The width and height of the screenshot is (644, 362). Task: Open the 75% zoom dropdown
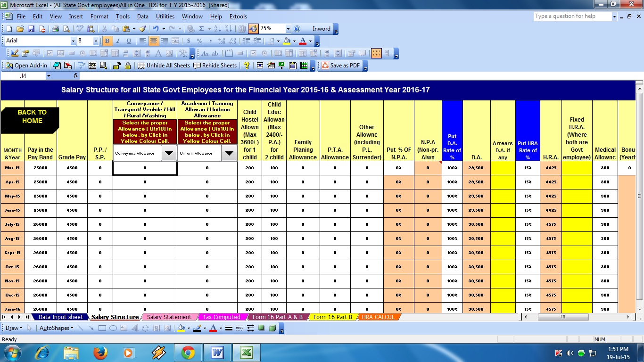coord(288,29)
